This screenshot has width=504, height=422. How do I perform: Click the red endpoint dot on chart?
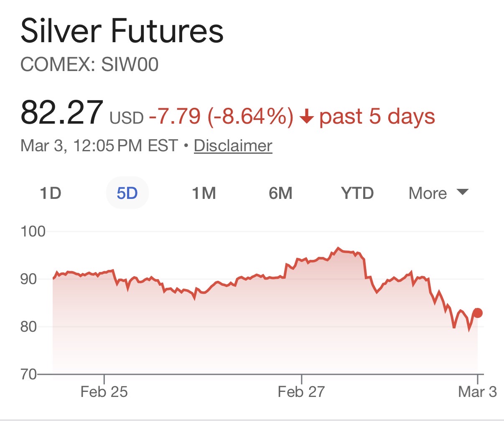click(478, 313)
